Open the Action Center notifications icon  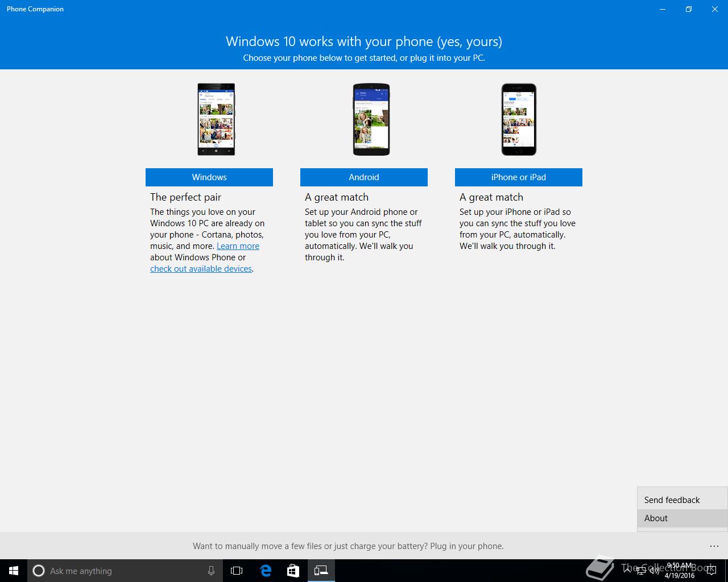[713, 571]
